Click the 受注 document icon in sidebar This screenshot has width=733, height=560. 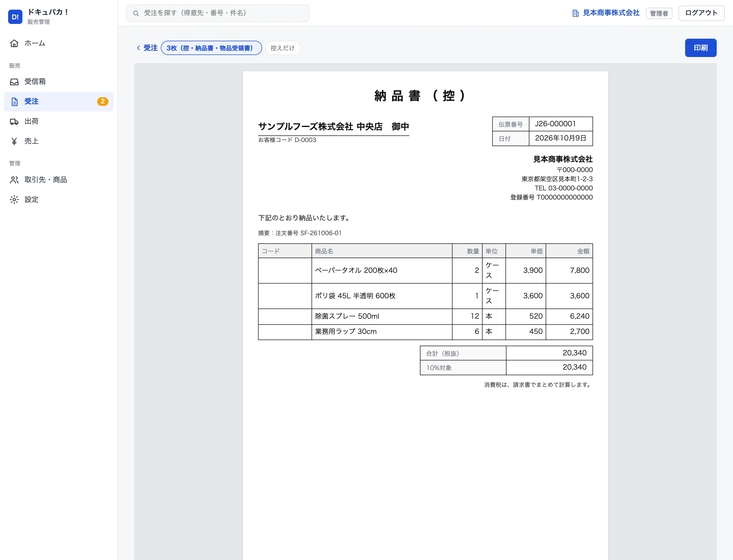pos(14,102)
